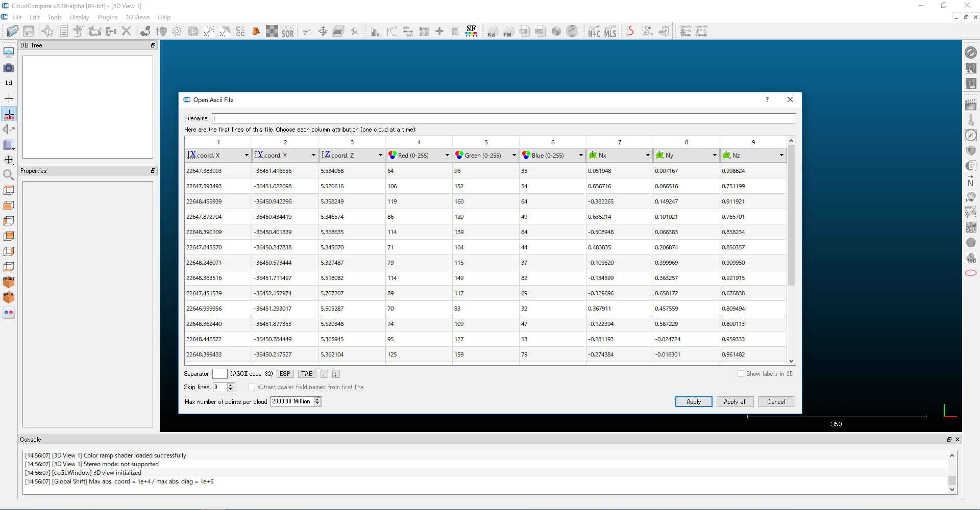The image size is (980, 510).
Task: Open the Help menu
Action: tap(164, 17)
